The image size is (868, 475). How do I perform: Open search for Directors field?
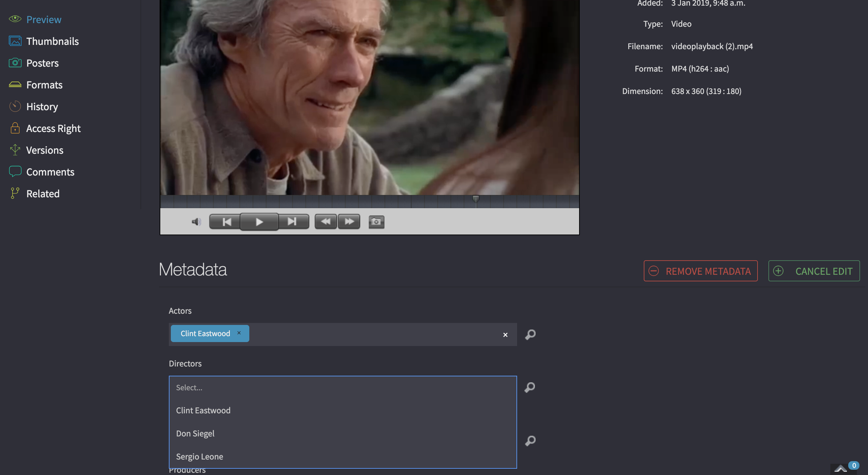pos(530,387)
